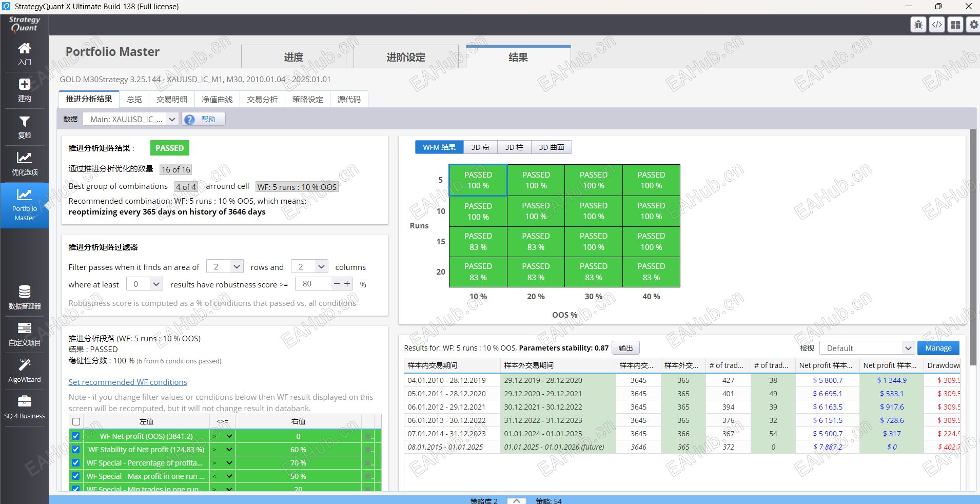
Task: Delete the WF Net profit (OOS) condition
Action: click(x=368, y=436)
